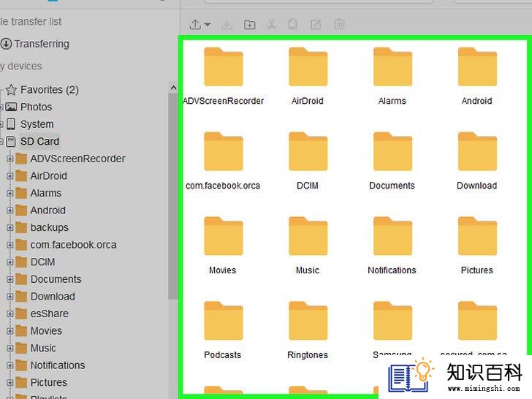Select Photos in the device tree

pos(28,107)
